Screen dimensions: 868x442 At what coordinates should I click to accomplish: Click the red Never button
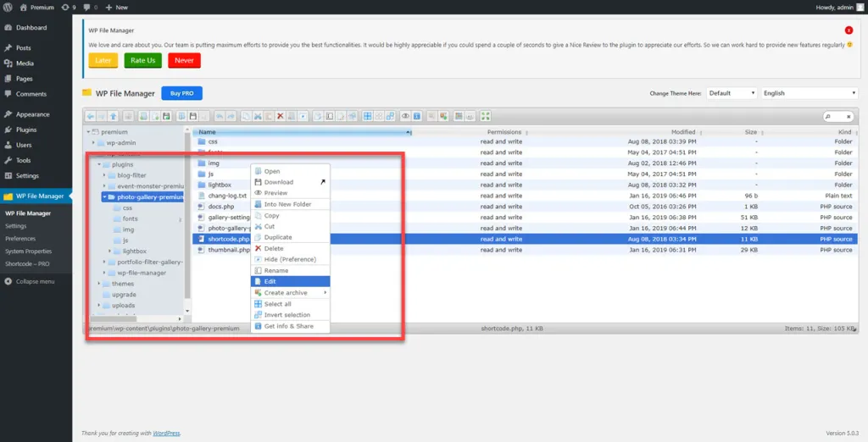[x=184, y=60]
